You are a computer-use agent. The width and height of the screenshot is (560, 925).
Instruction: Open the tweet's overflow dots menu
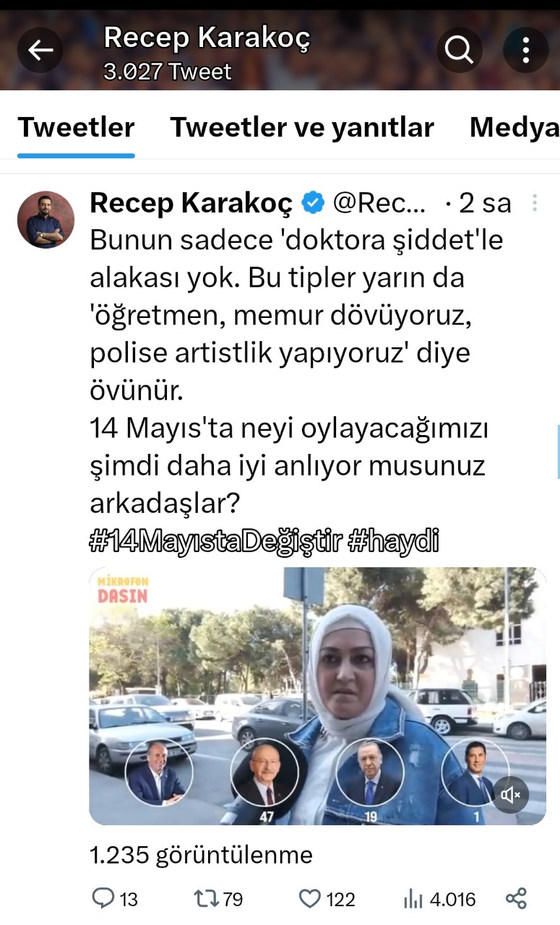tap(535, 203)
